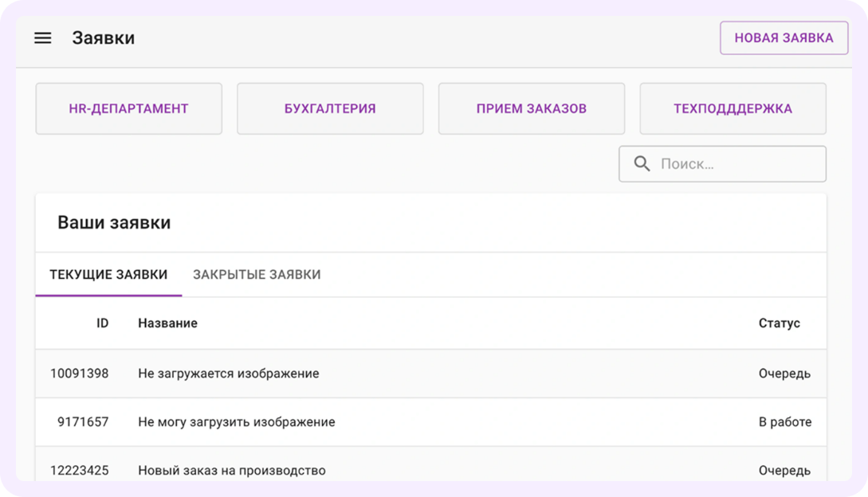Click the В работе status label
Viewport: 868px width, 497px height.
pyautogui.click(x=785, y=422)
